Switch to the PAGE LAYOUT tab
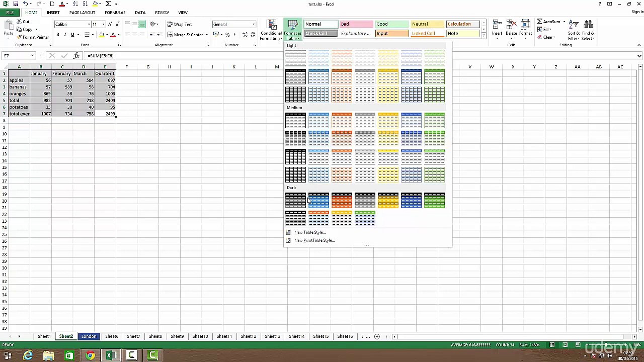644x362 pixels. 82,13
